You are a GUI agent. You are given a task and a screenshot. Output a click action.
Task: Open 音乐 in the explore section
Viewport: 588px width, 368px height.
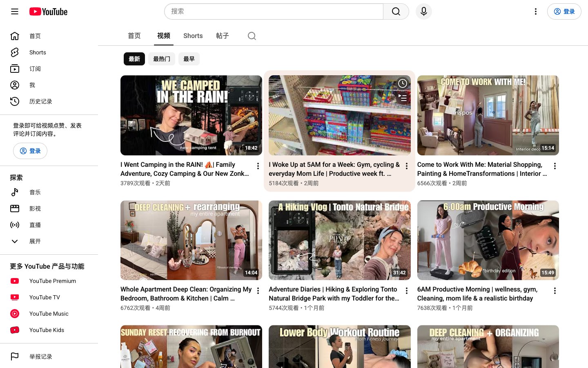coord(49,192)
